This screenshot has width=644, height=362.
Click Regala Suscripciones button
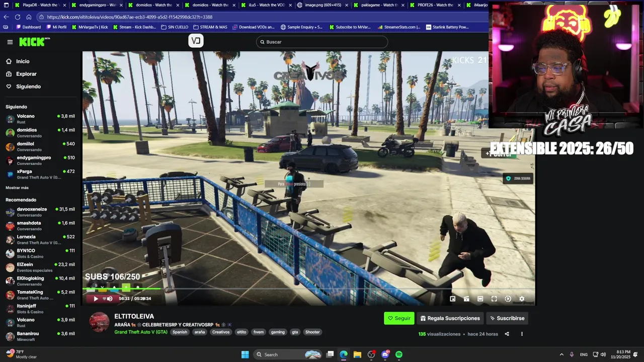(x=450, y=318)
